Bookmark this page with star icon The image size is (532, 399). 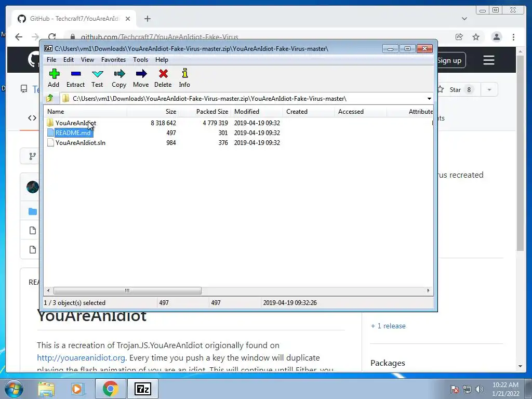[x=476, y=37]
